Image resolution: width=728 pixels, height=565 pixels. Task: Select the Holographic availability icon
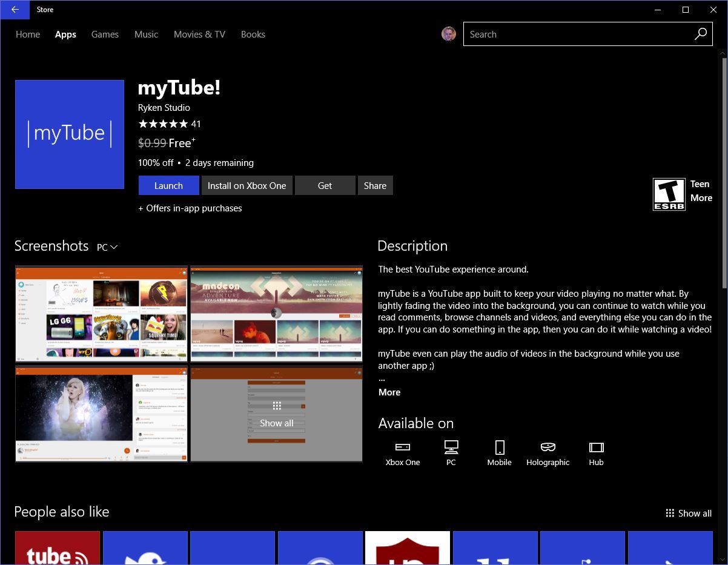click(x=548, y=447)
